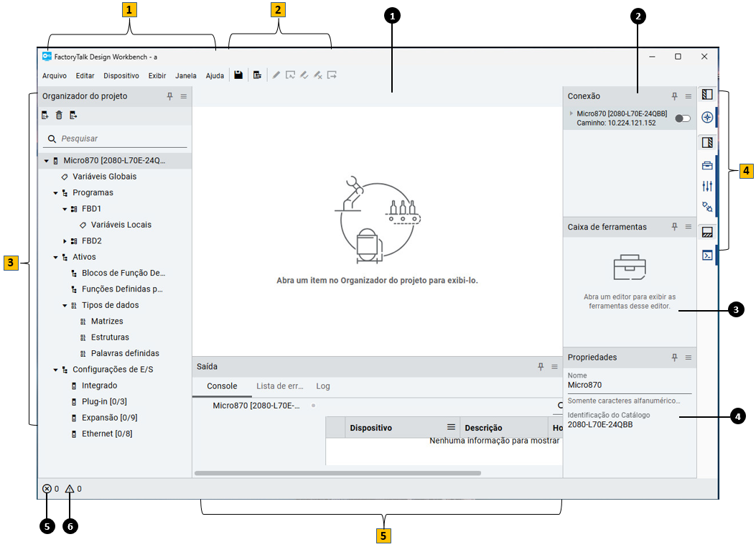Open the Ajuda menu

pos(215,75)
